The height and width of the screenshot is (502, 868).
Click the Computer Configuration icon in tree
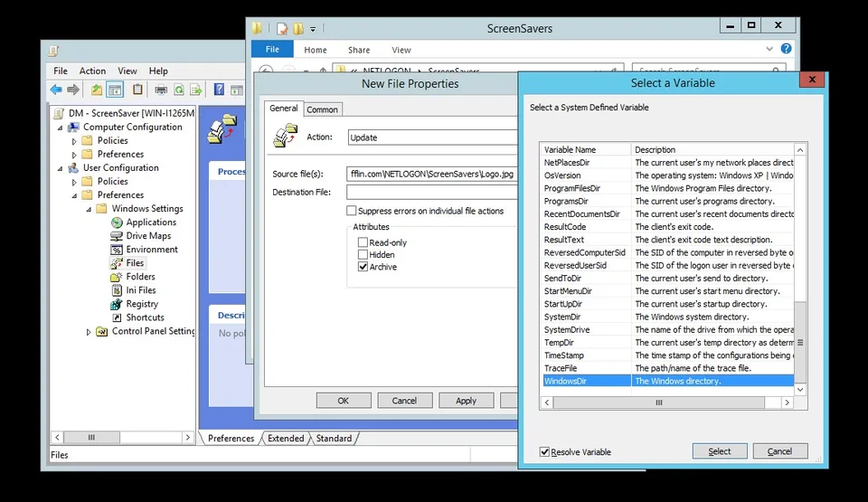pyautogui.click(x=73, y=127)
